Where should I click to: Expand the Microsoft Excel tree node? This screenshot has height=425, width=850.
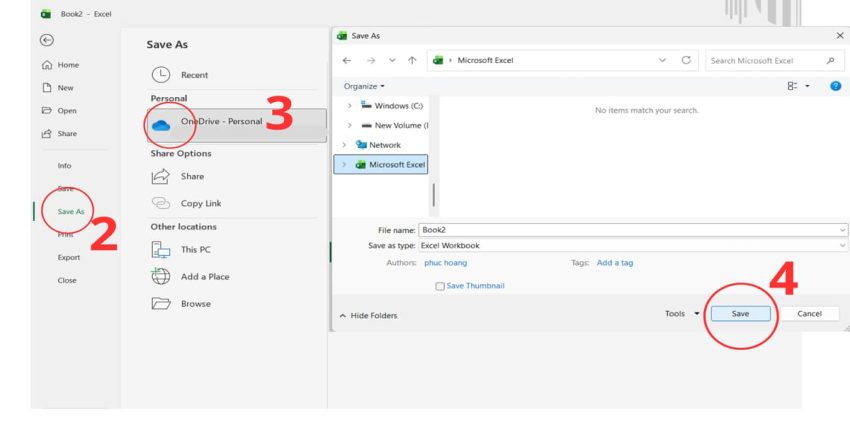[344, 165]
